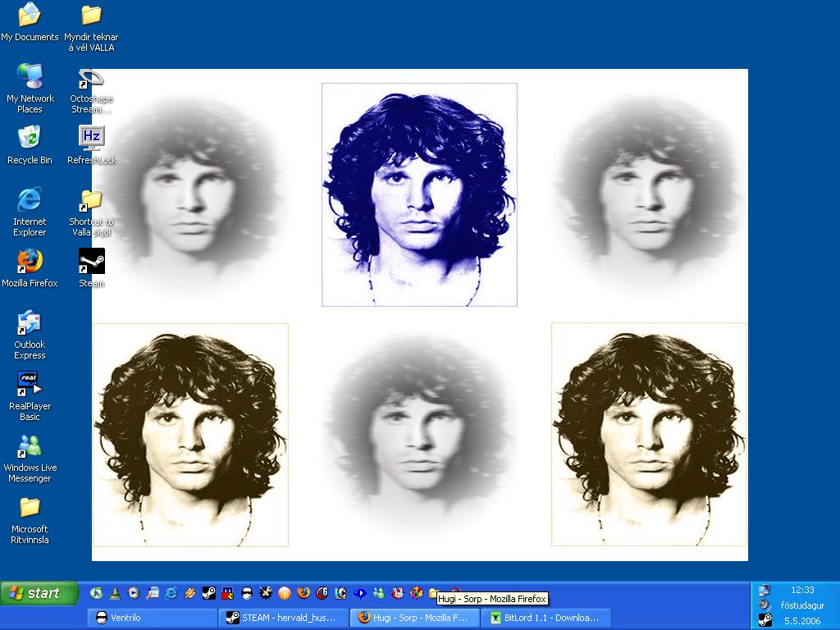
Task: Open the Start menu
Action: (x=39, y=593)
